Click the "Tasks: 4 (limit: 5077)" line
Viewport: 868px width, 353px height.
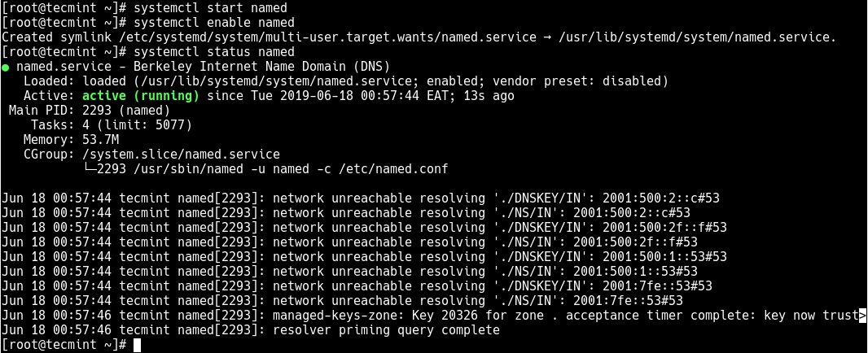tap(111, 125)
